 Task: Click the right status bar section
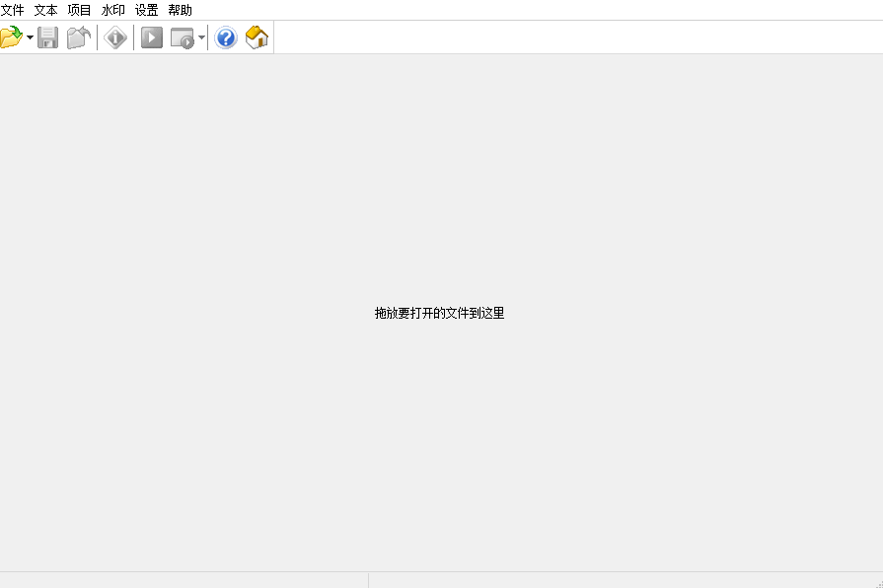pyautogui.click(x=622, y=581)
